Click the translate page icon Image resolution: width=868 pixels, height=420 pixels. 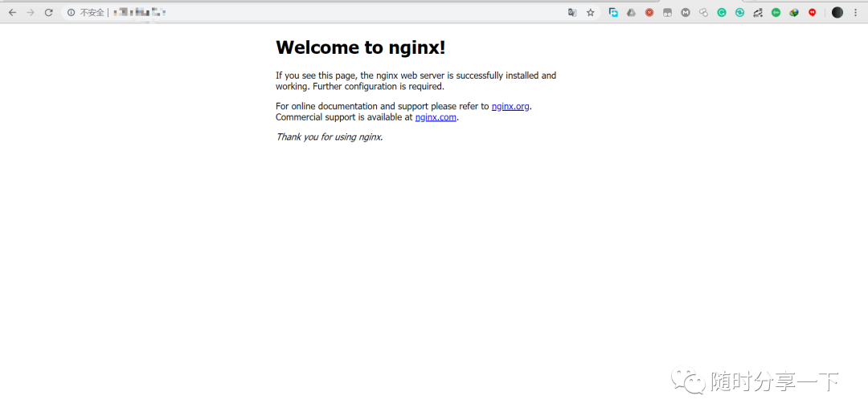point(572,12)
